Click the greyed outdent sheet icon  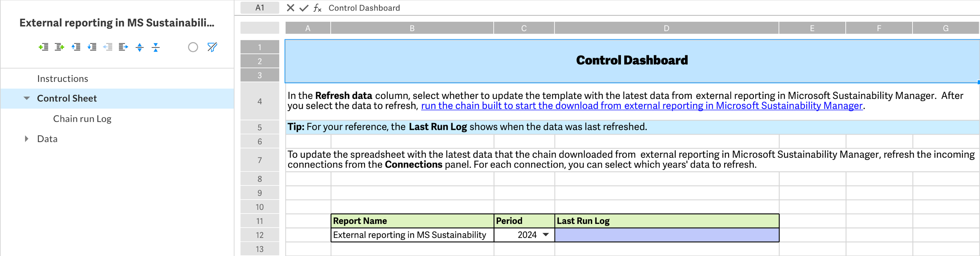pos(108,47)
